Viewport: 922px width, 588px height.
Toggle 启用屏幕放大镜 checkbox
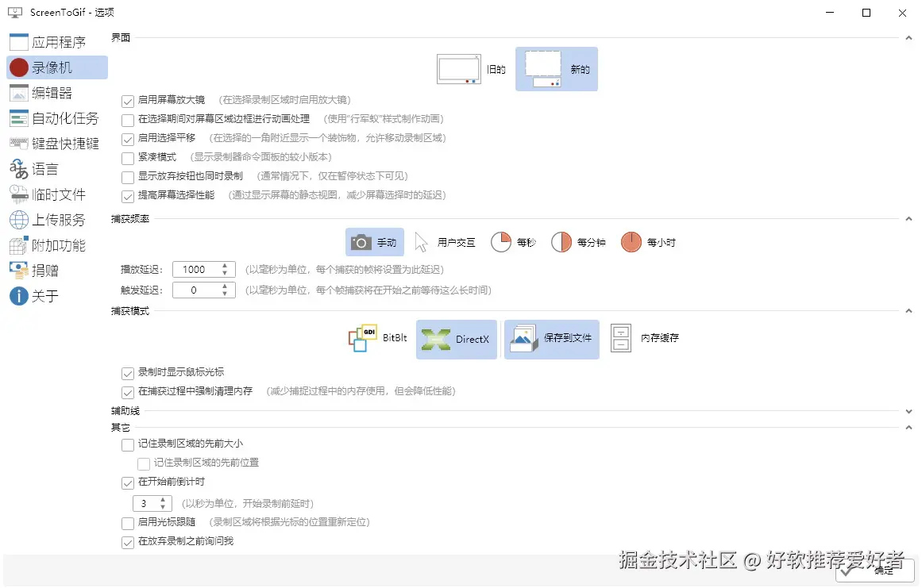[x=128, y=101]
